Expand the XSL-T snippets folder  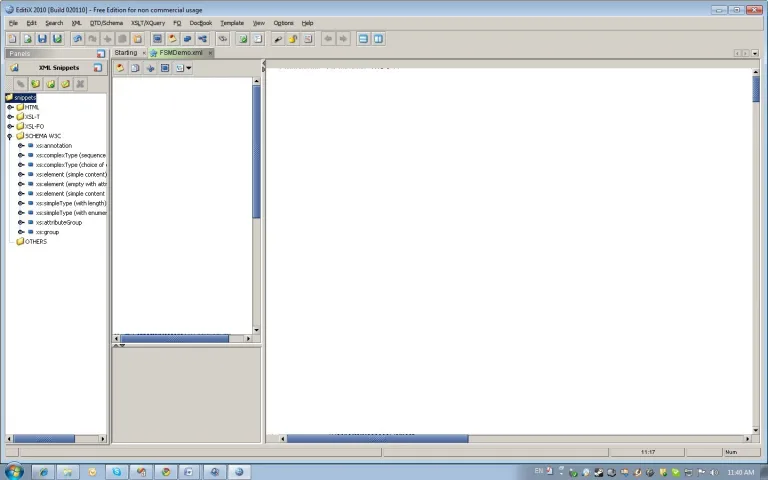pyautogui.click(x=10, y=117)
